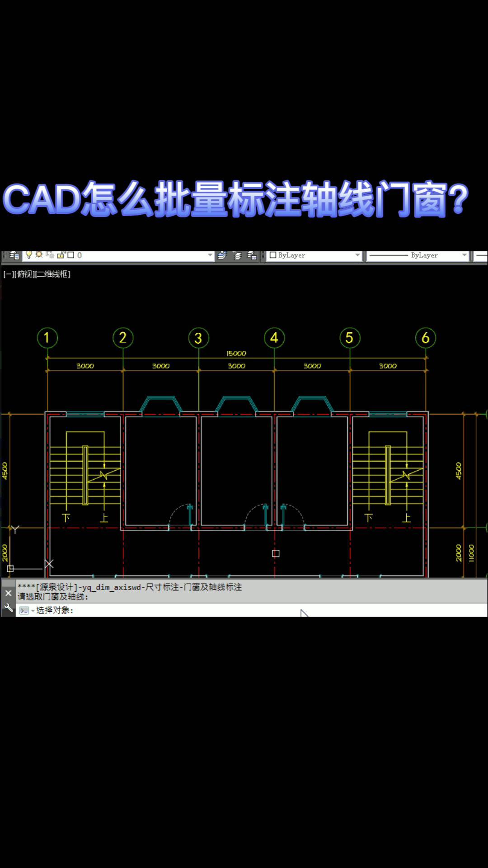The width and height of the screenshot is (488, 868).
Task: Expand the ByLayer linetype dropdown
Action: pyautogui.click(x=464, y=255)
